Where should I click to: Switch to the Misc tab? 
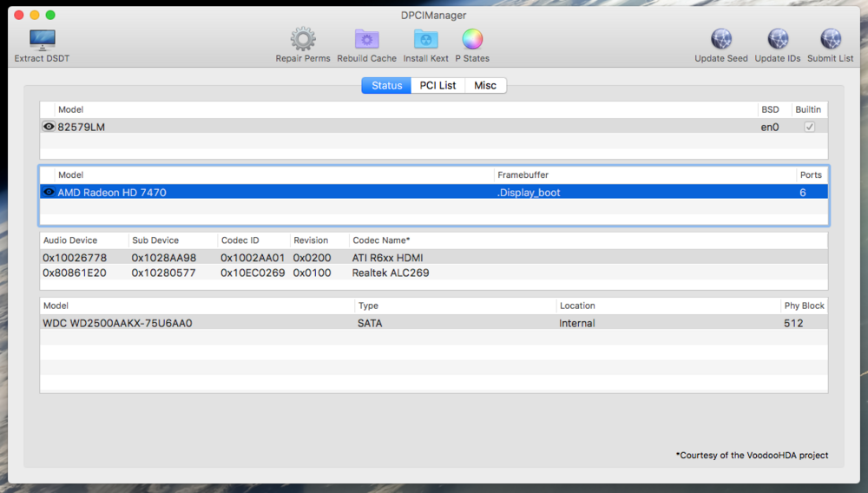point(485,85)
